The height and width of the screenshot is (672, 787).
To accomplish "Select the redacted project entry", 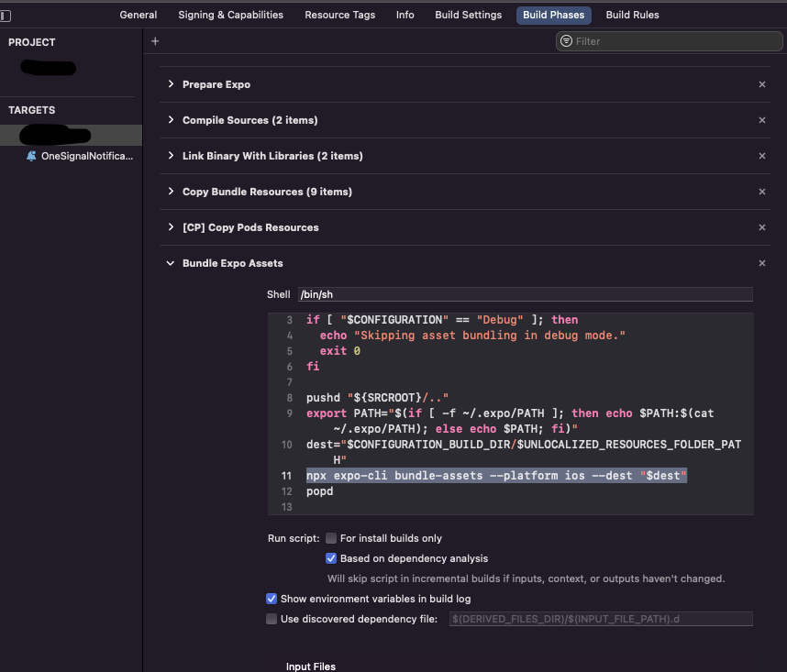I will click(49, 67).
